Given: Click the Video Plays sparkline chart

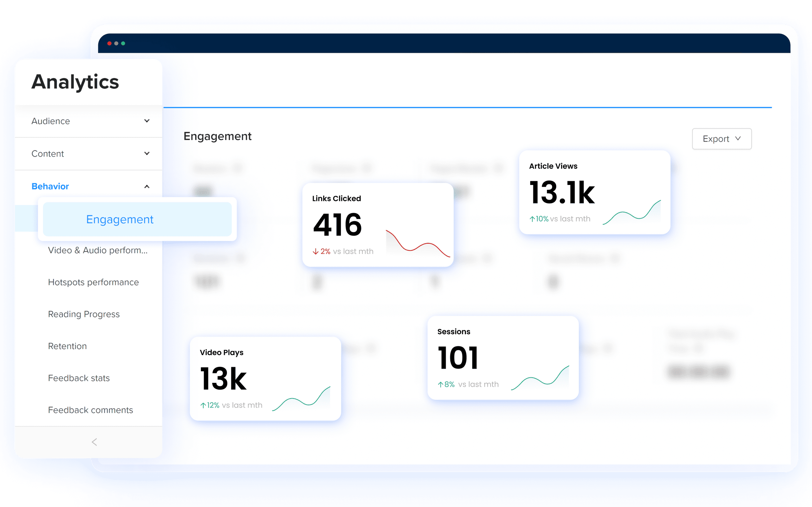Looking at the screenshot, I should click(x=301, y=399).
